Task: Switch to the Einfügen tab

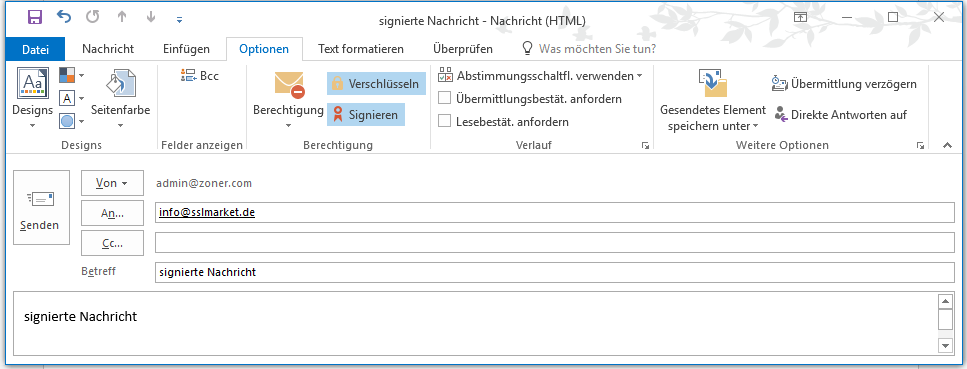Action: pos(186,49)
